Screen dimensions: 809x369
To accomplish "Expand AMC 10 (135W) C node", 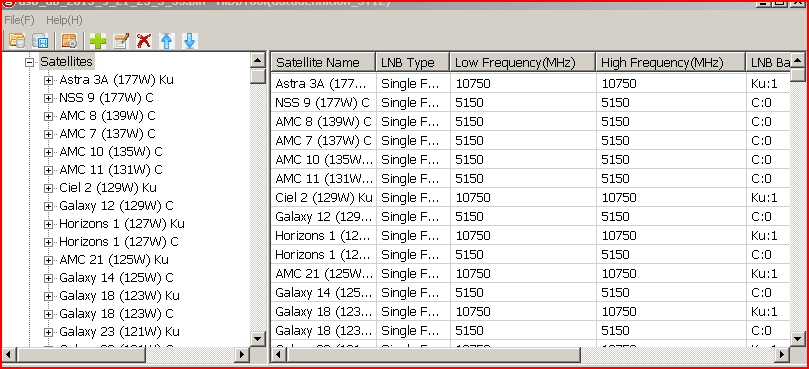I will click(x=48, y=152).
